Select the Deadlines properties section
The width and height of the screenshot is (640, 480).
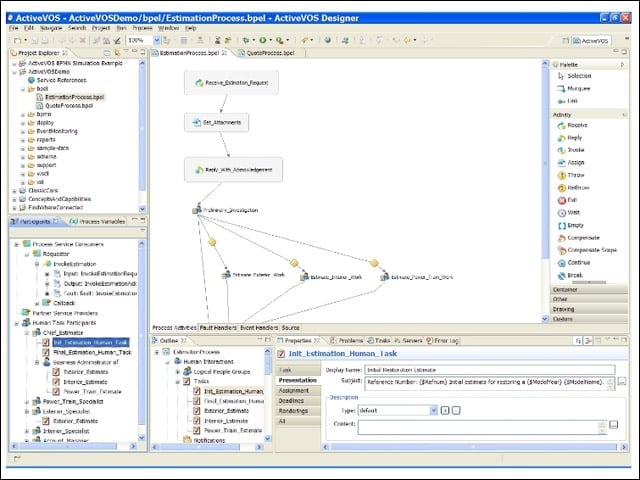click(x=298, y=401)
